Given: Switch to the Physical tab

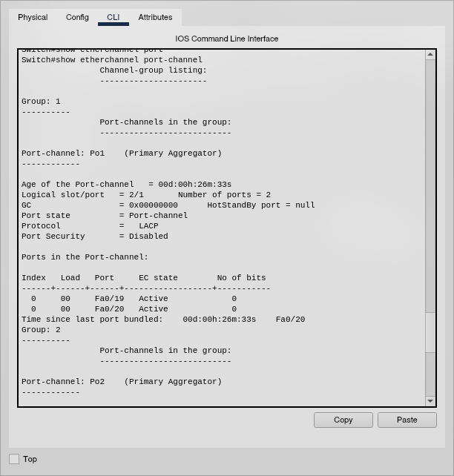Looking at the screenshot, I should [33, 17].
